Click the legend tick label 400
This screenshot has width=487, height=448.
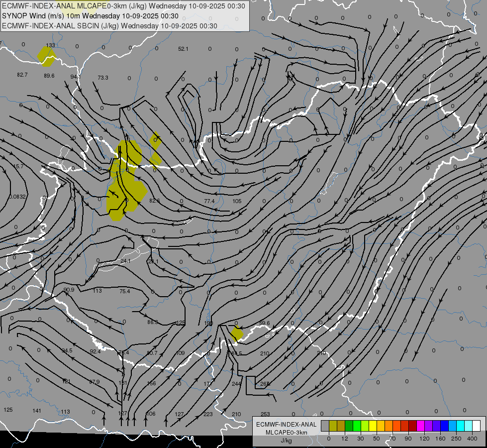[x=472, y=439]
